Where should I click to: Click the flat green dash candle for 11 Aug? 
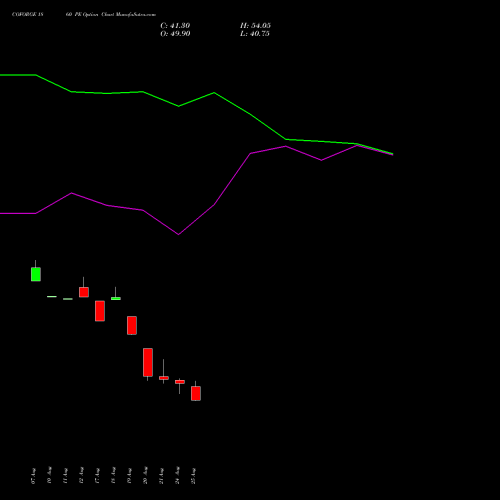tap(68, 299)
